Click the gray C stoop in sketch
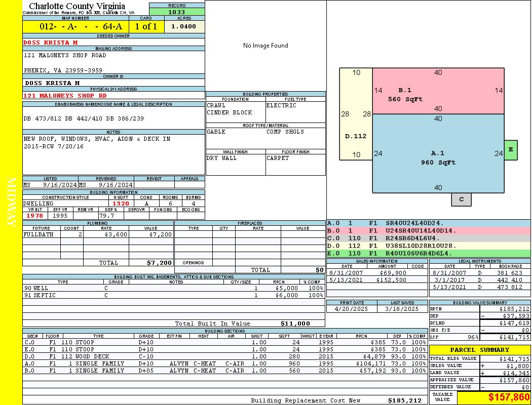The width and height of the screenshot is (532, 405). point(461,199)
